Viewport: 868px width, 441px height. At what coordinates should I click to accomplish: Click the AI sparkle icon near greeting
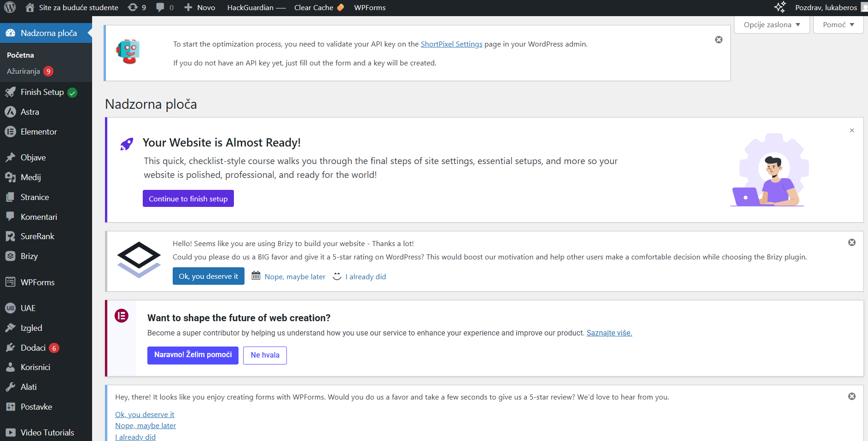coord(780,7)
